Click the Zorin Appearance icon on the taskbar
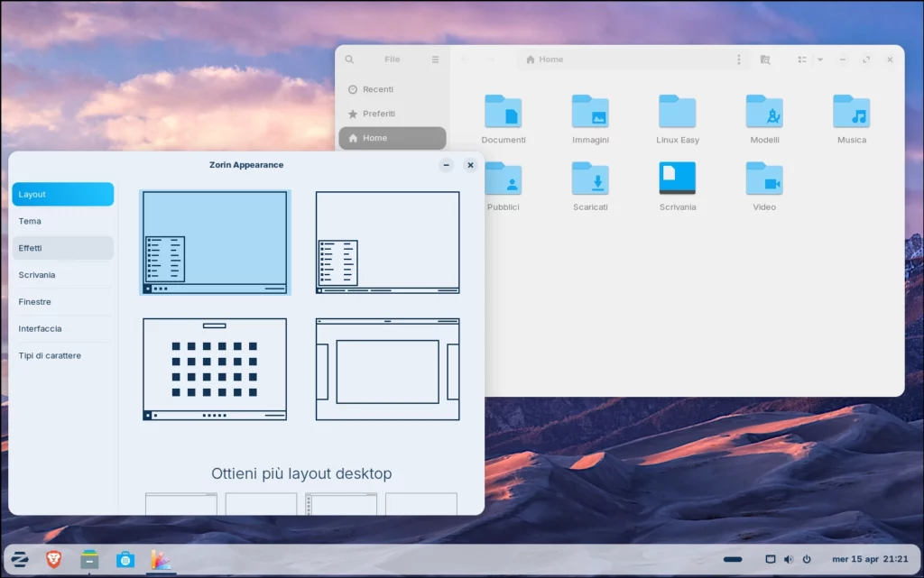 (162, 559)
